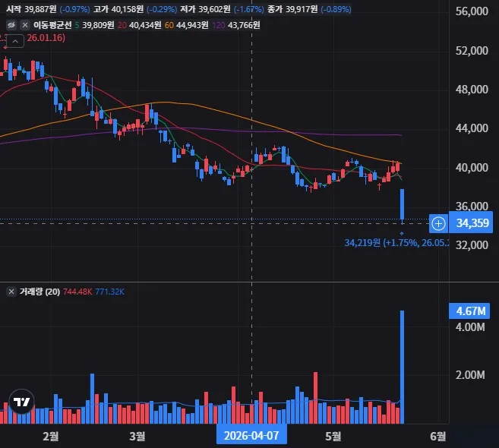The width and height of the screenshot is (499, 448).
Task: Click the 120-day average value 43,766원
Action: 244,25
